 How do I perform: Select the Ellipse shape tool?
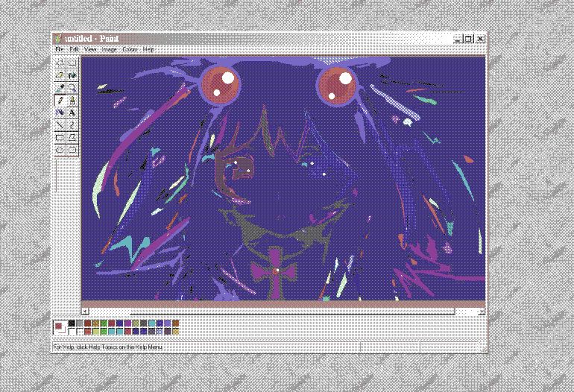(x=60, y=150)
